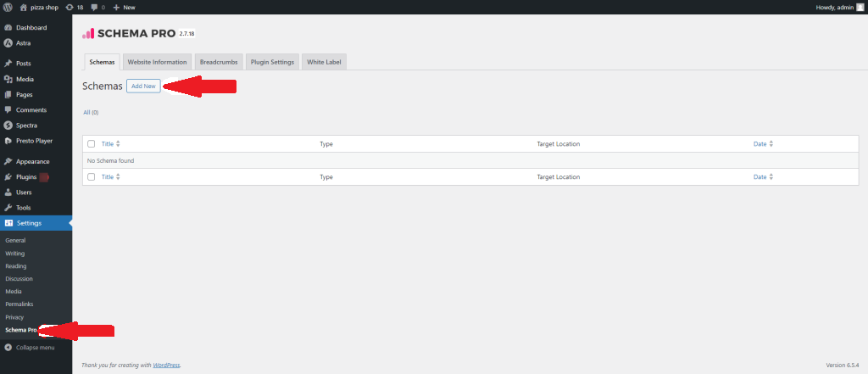Click the Posts pin icon
868x374 pixels.
[8, 64]
